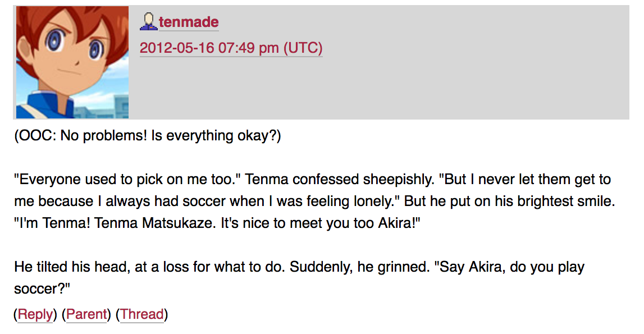Image resolution: width=644 pixels, height=334 pixels.
Task: Open the tenmade username link
Action: pos(189,22)
